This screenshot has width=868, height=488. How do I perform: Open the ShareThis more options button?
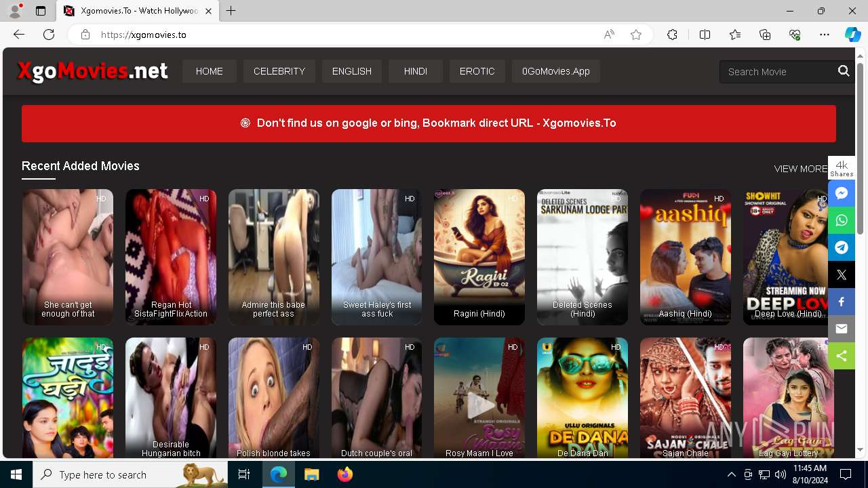(842, 356)
